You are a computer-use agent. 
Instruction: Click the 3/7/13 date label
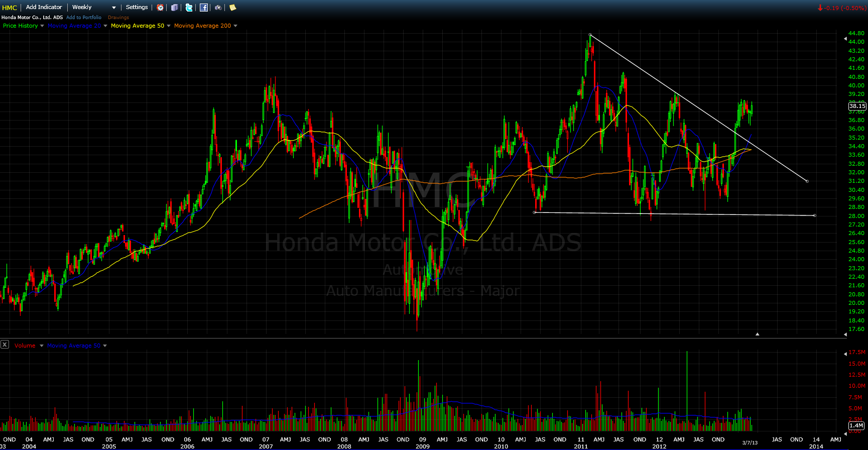click(x=750, y=442)
